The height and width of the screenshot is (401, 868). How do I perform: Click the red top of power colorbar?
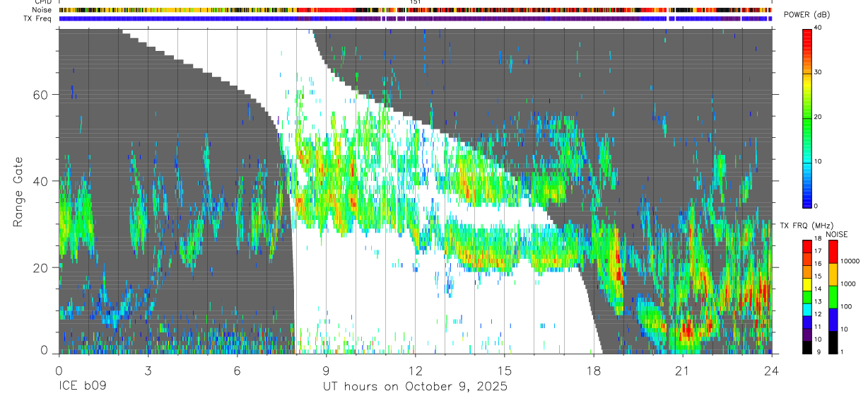tap(807, 35)
